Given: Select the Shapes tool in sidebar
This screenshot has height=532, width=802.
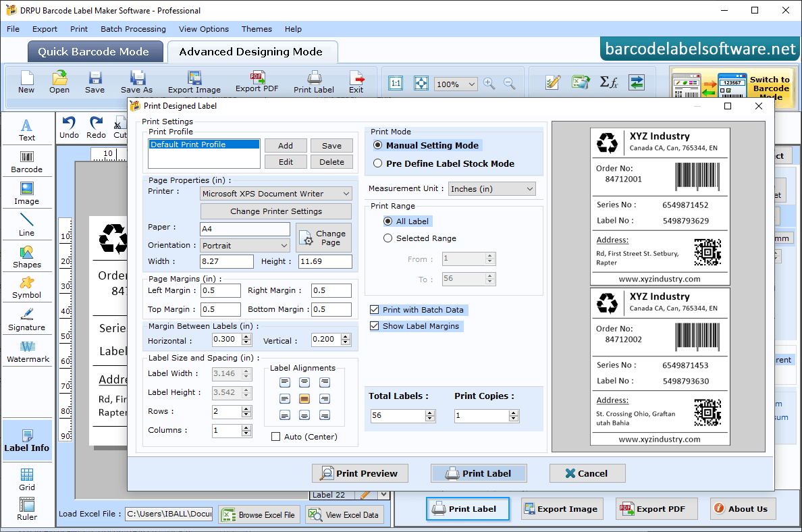Looking at the screenshot, I should (26, 257).
